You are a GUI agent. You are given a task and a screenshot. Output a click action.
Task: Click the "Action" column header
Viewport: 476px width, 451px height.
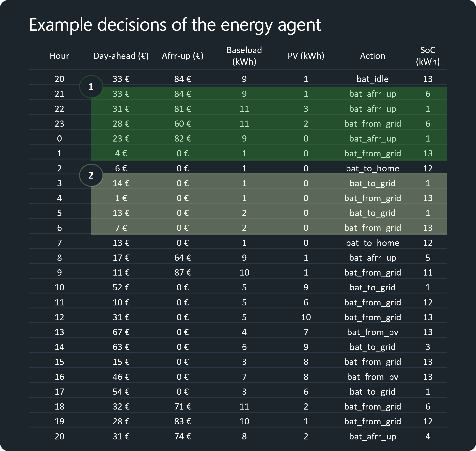coord(372,56)
